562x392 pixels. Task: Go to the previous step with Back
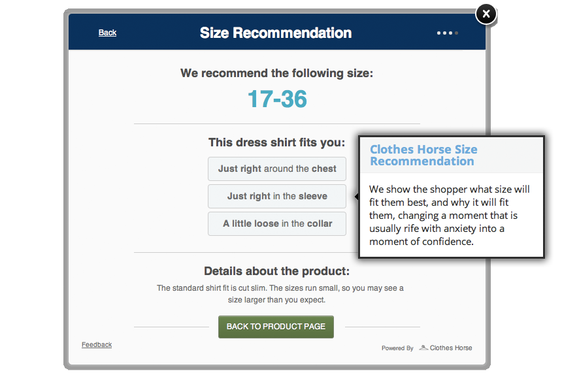tap(107, 33)
